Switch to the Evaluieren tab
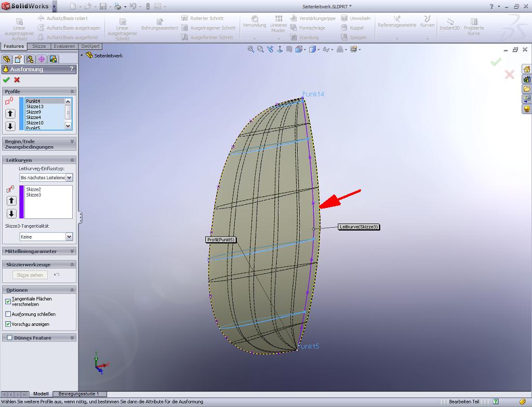 (x=64, y=46)
